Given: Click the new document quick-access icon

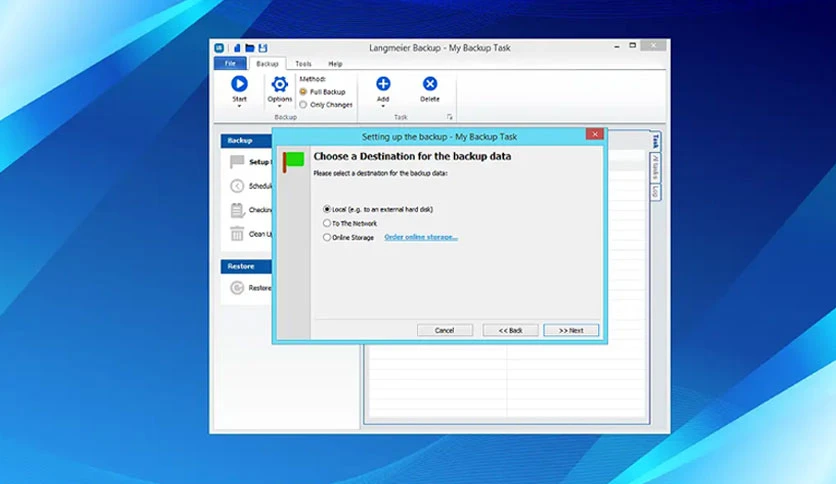Looking at the screenshot, I should click(x=237, y=48).
